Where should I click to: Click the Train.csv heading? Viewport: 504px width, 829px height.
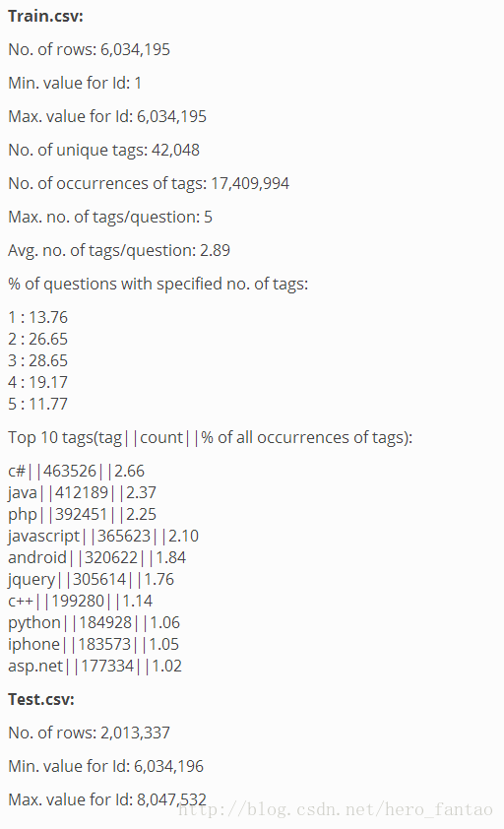tap(45, 16)
